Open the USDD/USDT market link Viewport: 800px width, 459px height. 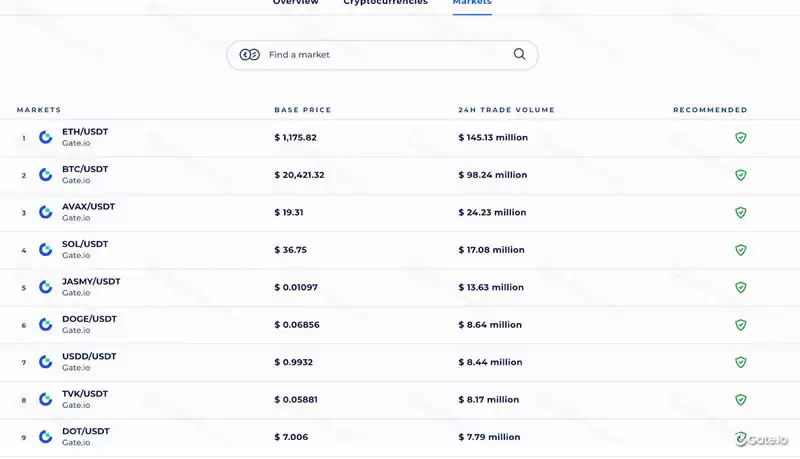[x=89, y=356]
